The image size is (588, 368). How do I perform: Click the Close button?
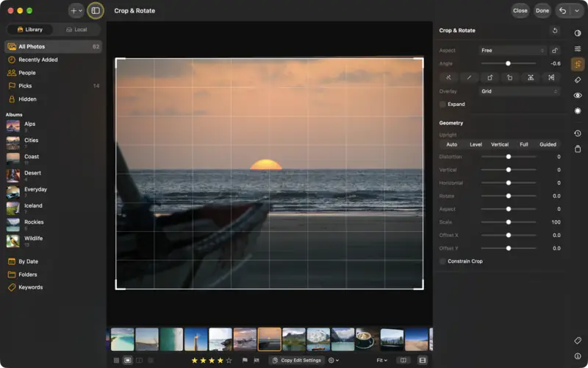tap(520, 10)
